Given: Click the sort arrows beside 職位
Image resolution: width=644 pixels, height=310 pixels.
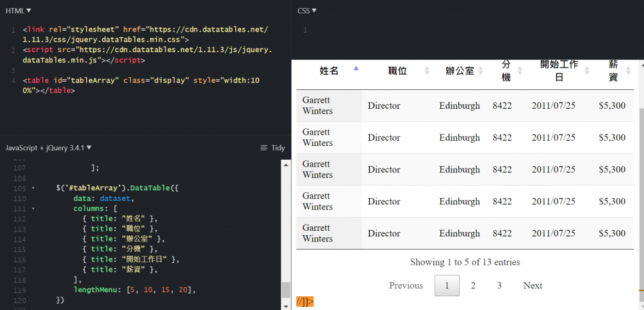Looking at the screenshot, I should [x=427, y=70].
